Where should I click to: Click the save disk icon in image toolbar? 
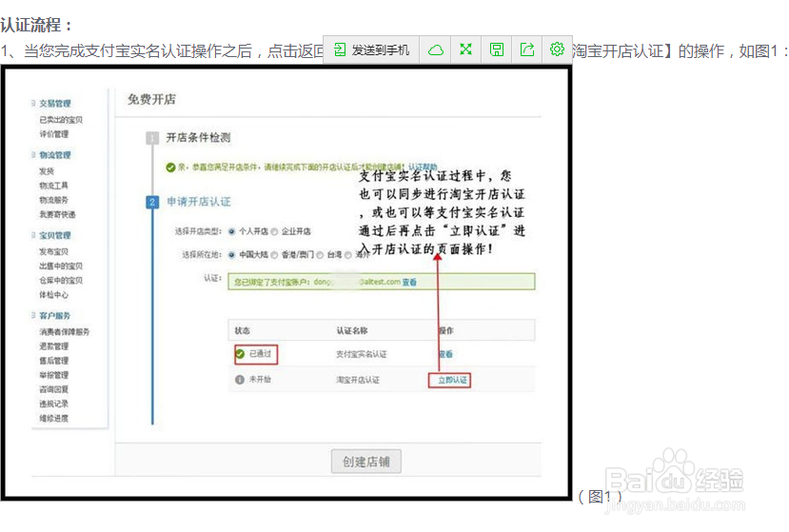[497, 49]
